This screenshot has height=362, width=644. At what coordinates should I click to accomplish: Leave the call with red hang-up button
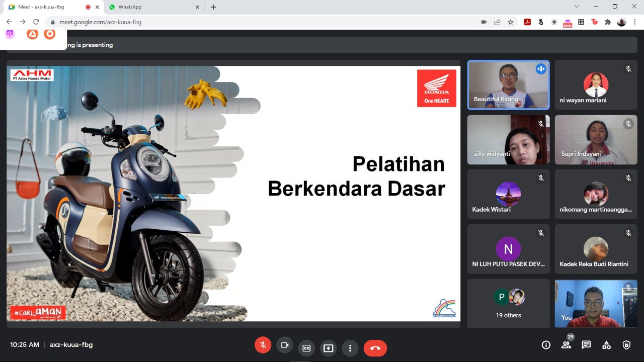point(375,348)
